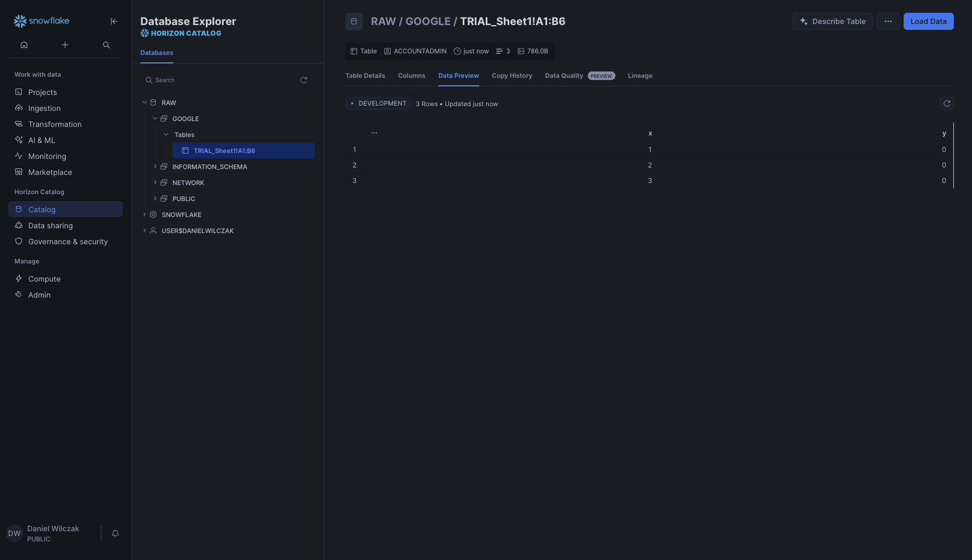Refresh the database explorer tree
The height and width of the screenshot is (560, 972).
tap(304, 80)
